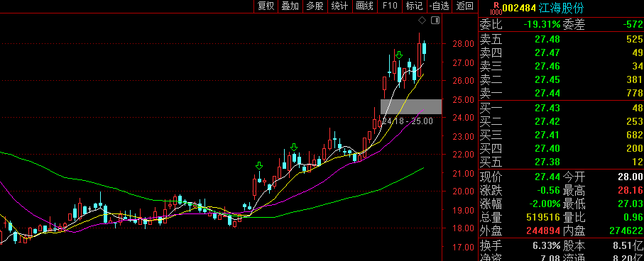The height and width of the screenshot is (261, 644).
Task: Click the 卖五 volume 525
Action: [635, 40]
